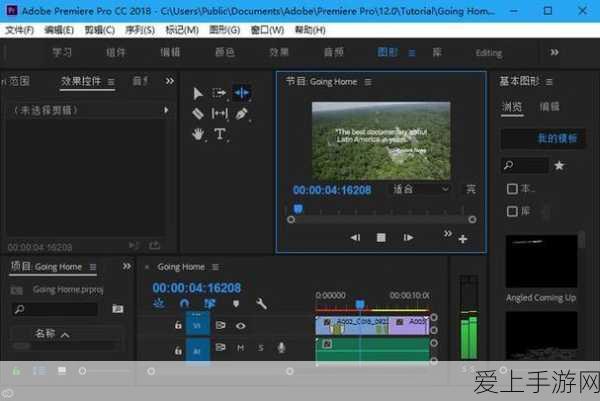600x401 pixels.
Task: Toggle V1 track output eye icon
Action: [x=240, y=326]
